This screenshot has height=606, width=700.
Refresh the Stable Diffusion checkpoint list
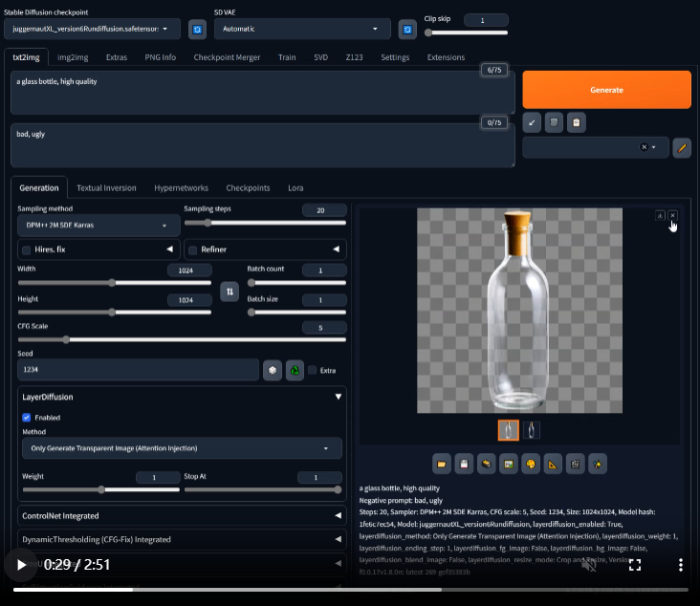[197, 30]
